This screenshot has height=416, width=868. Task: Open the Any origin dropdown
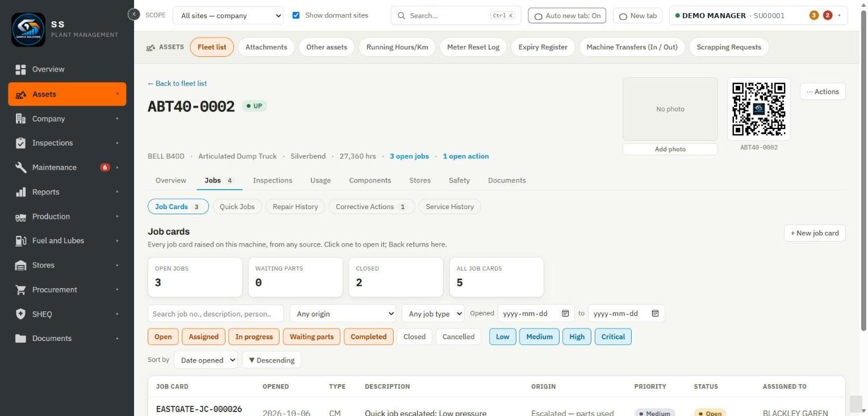pos(343,314)
